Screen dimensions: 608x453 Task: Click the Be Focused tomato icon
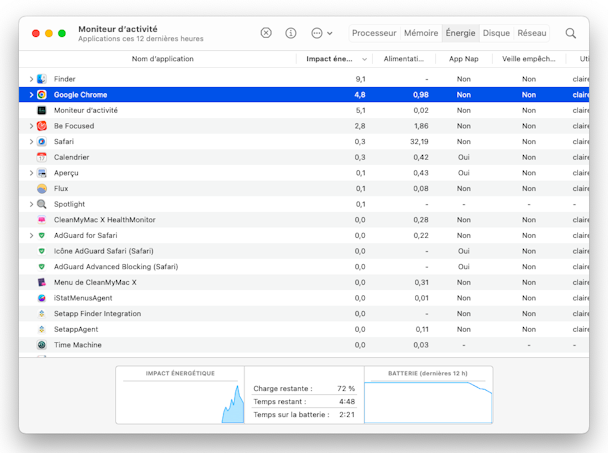point(42,126)
